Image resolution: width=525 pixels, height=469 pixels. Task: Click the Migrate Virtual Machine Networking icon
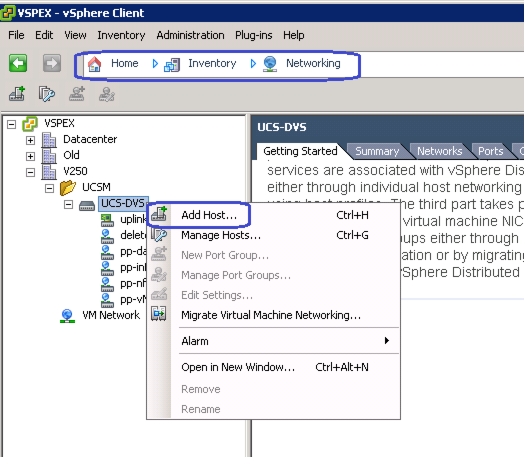pyautogui.click(x=159, y=314)
